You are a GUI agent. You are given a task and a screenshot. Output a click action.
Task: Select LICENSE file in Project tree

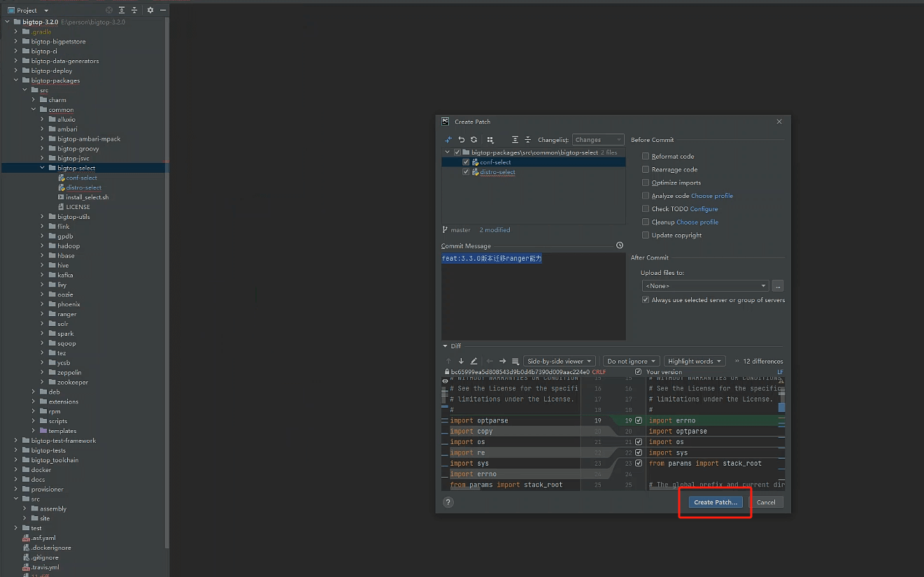[x=78, y=207]
